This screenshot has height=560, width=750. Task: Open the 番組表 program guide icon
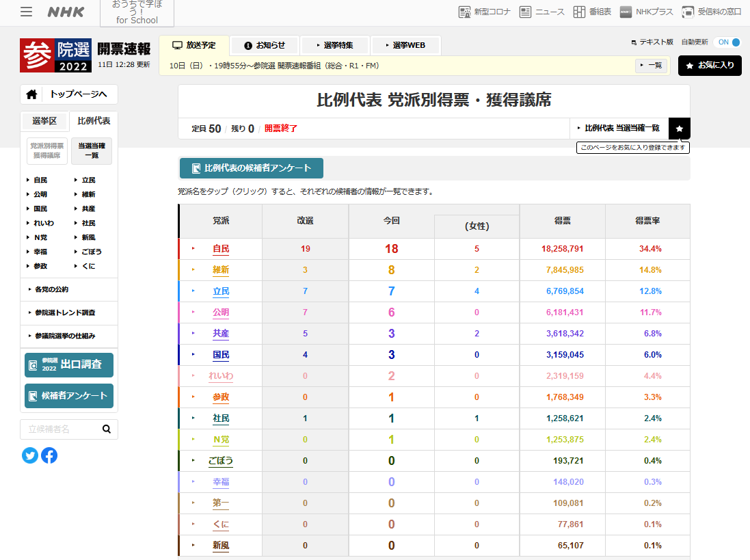[591, 12]
